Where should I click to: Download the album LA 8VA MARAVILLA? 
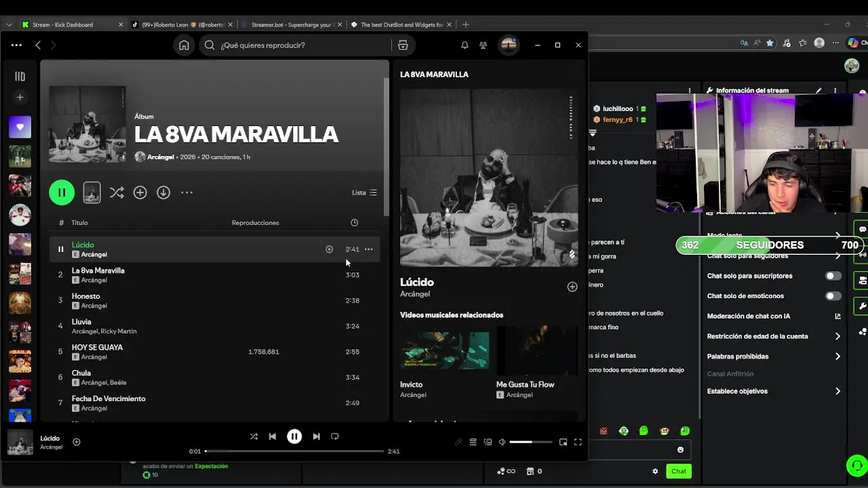tap(163, 192)
